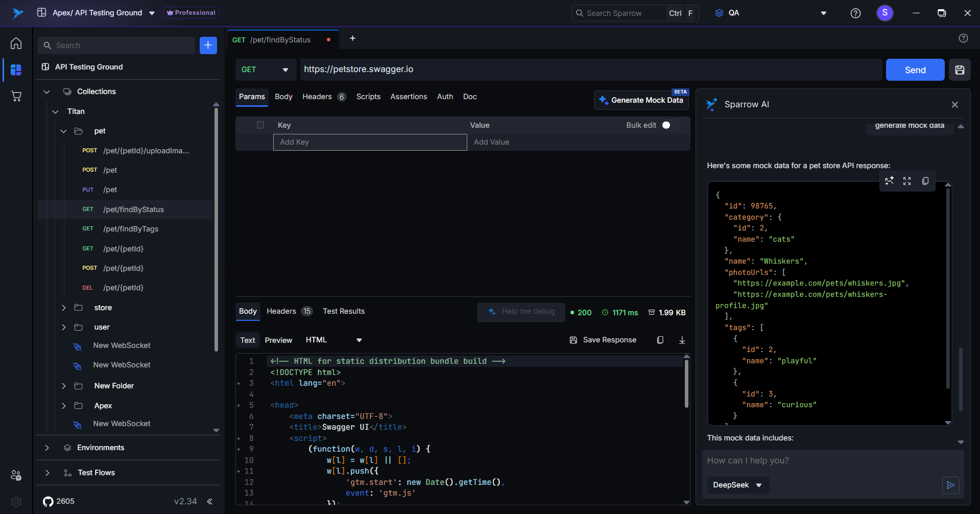Open the Test Results response tab
This screenshot has width=980, height=514.
tap(343, 311)
